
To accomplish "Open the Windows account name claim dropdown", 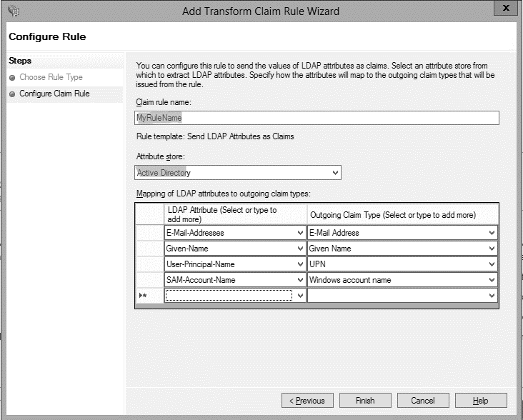I will 492,280.
